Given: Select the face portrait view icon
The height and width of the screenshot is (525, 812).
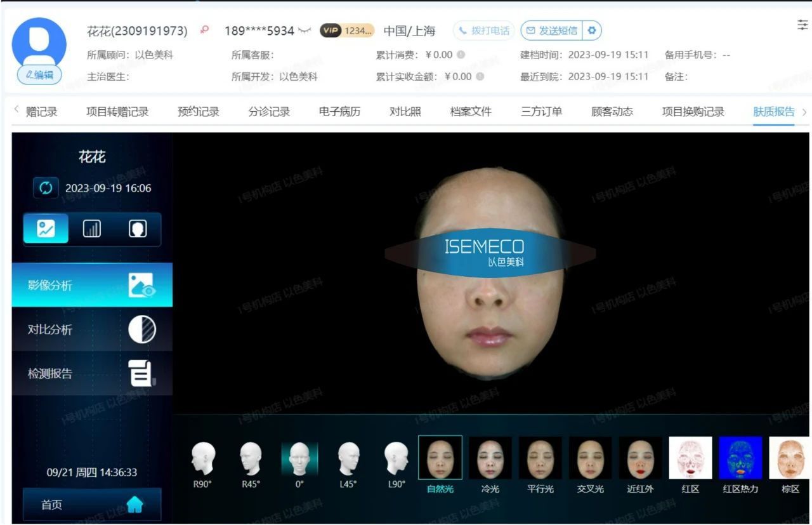Looking at the screenshot, I should point(138,229).
